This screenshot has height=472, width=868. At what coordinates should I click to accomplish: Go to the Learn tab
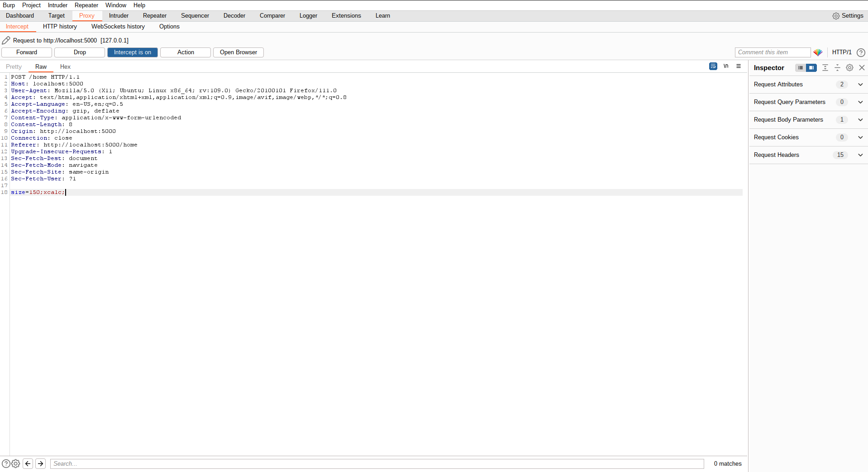click(x=383, y=16)
